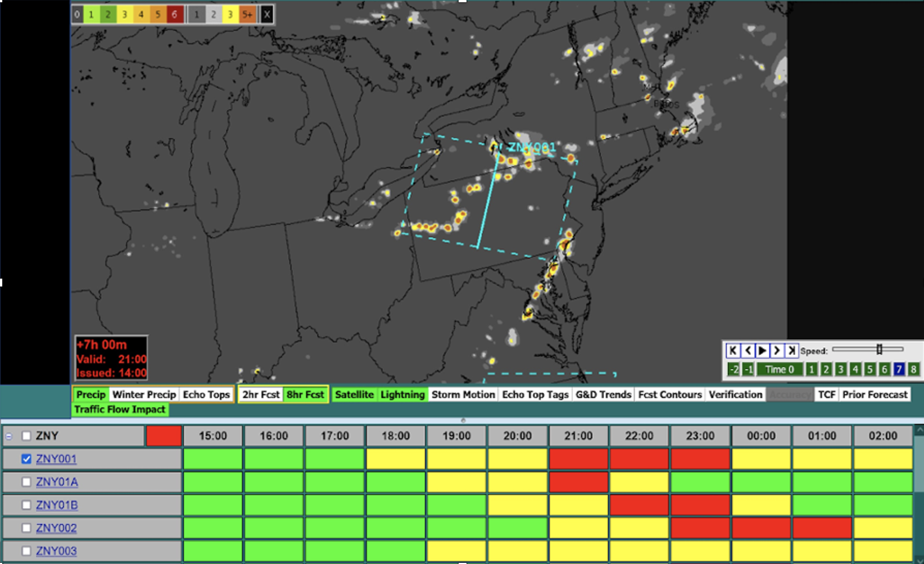Image resolution: width=924 pixels, height=564 pixels.
Task: Open the ZNY001 link
Action: click(56, 459)
